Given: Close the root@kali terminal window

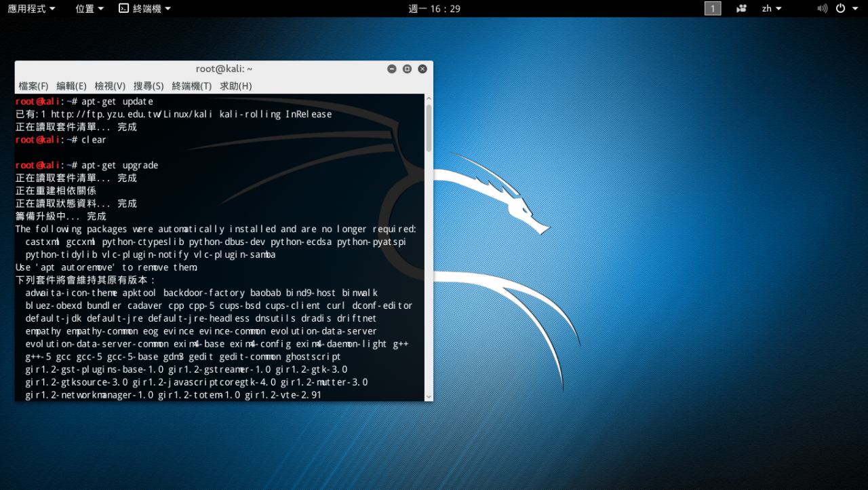Looking at the screenshot, I should click(422, 69).
